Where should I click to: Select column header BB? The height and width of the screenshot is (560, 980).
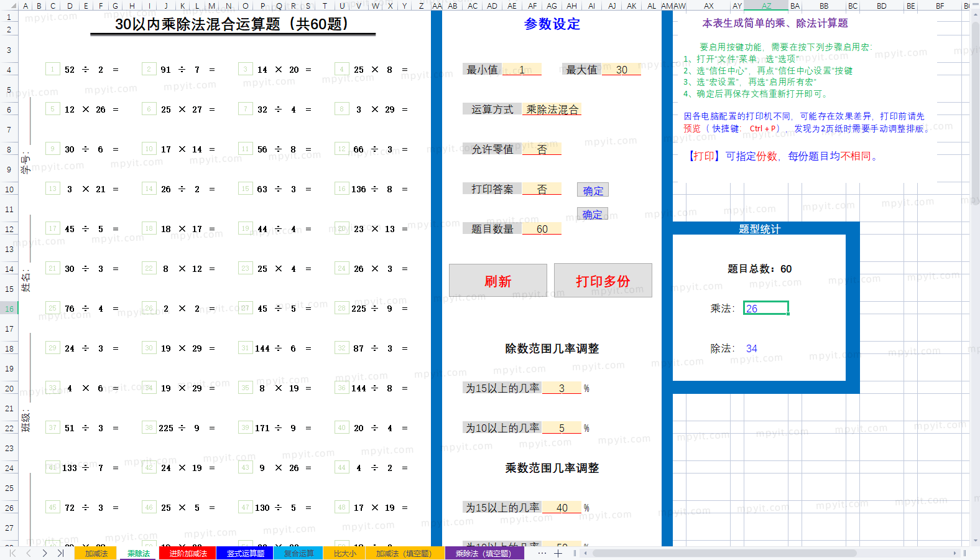(x=824, y=6)
